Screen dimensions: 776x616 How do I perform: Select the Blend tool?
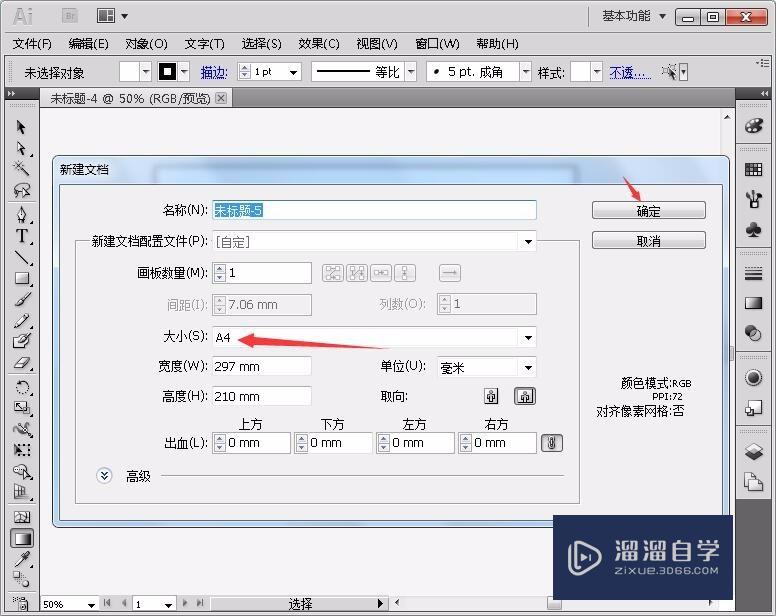(21, 579)
